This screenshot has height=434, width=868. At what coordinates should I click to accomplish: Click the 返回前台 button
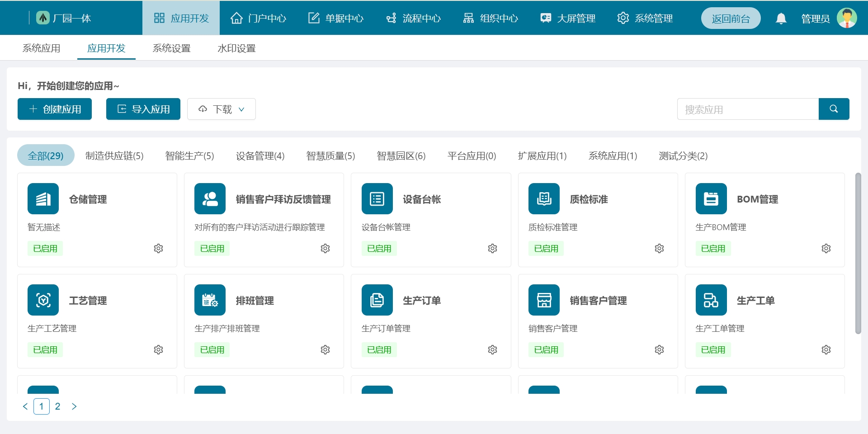[x=731, y=18]
